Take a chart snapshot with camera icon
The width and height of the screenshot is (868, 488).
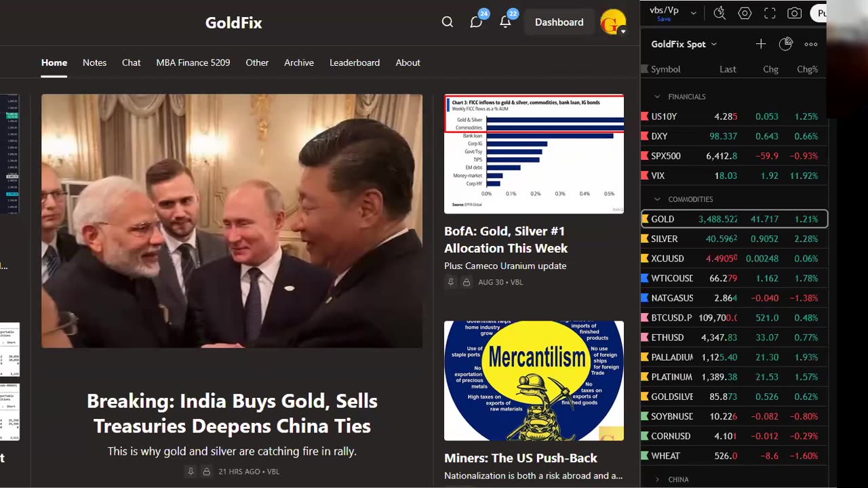(x=794, y=13)
